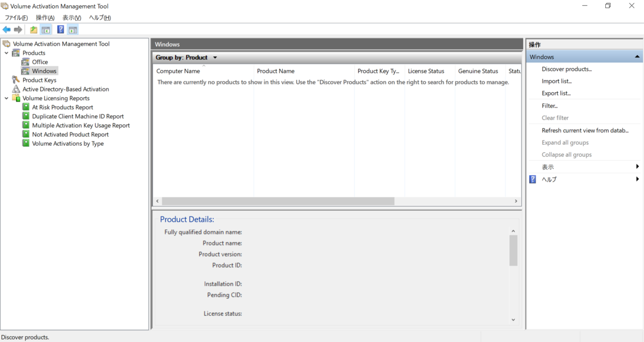The width and height of the screenshot is (644, 342).
Task: Open the 表示(V) menu
Action: (71, 18)
